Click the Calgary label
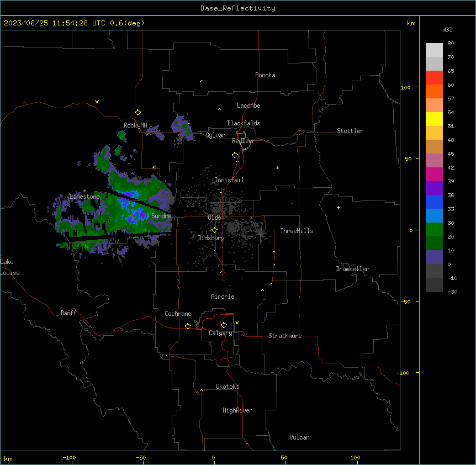 220,333
